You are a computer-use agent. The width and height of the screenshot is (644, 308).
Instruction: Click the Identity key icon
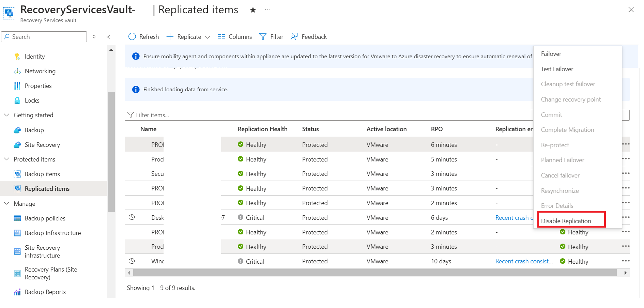[x=17, y=57]
